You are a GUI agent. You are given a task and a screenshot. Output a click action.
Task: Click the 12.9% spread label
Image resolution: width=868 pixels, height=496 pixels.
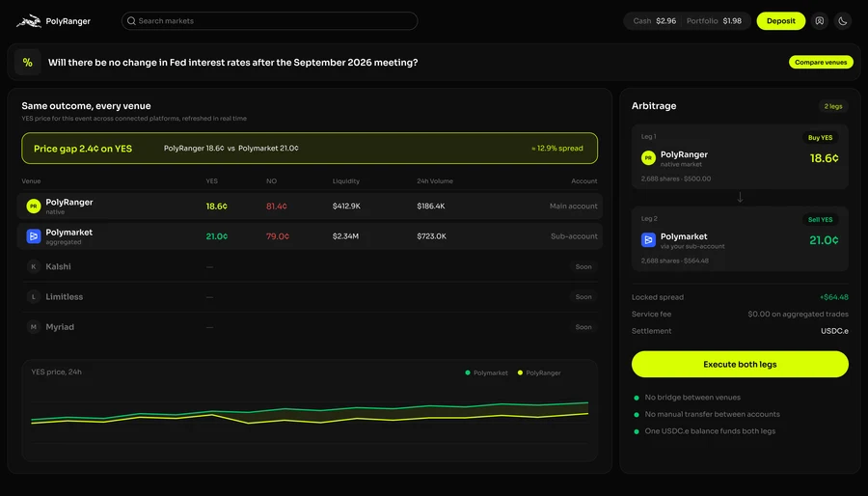tap(556, 149)
